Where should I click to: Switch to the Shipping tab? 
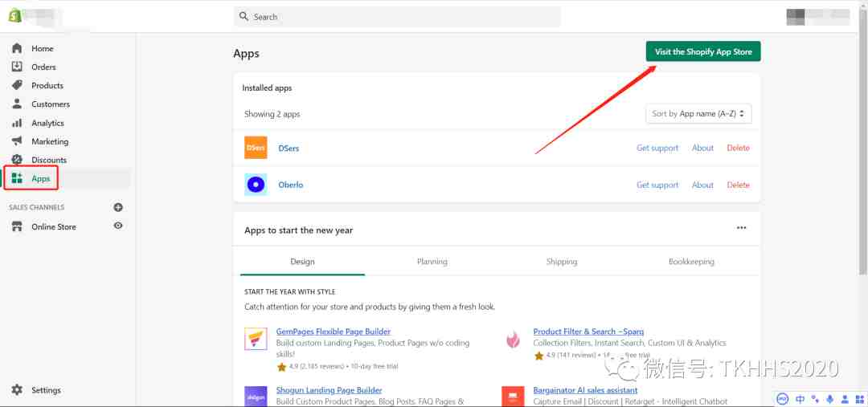(561, 262)
